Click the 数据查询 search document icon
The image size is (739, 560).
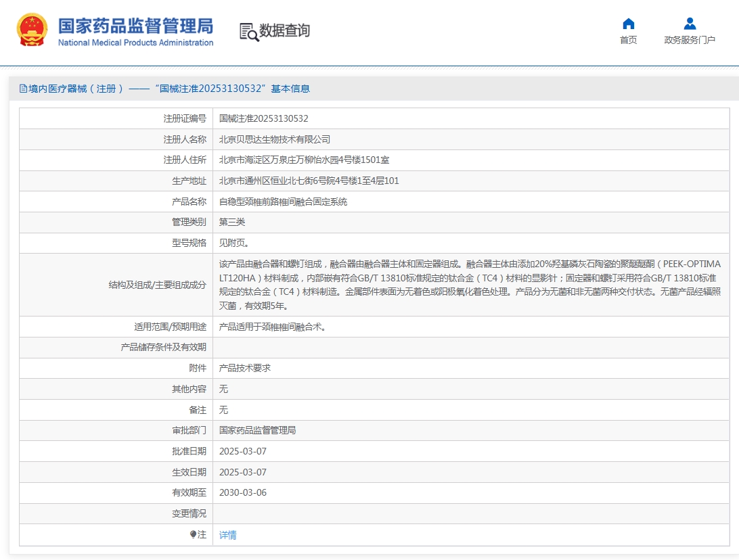click(249, 32)
